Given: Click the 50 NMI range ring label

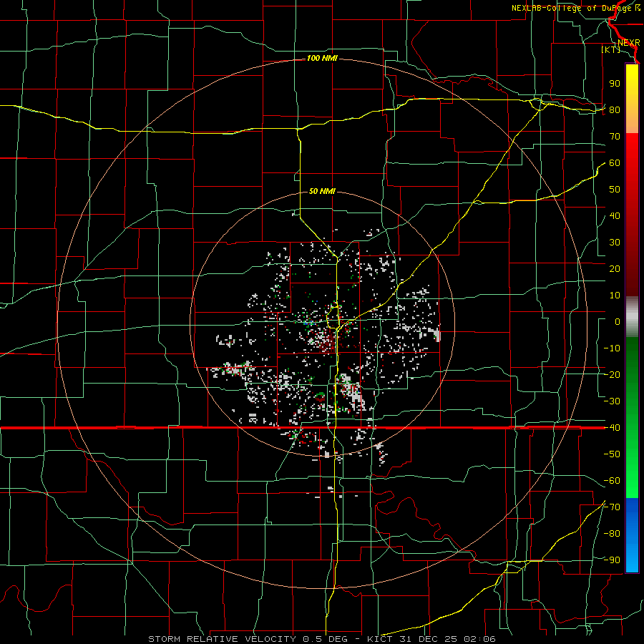Looking at the screenshot, I should pos(323,191).
